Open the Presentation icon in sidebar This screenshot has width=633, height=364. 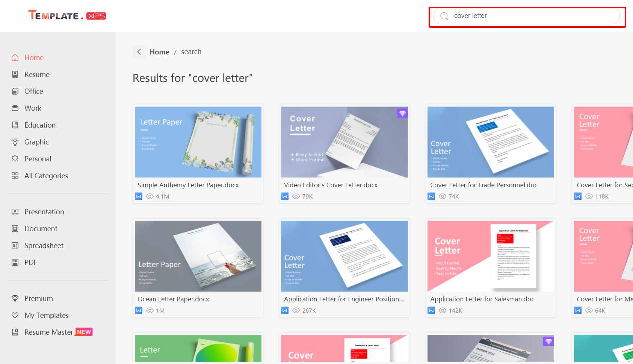(15, 212)
